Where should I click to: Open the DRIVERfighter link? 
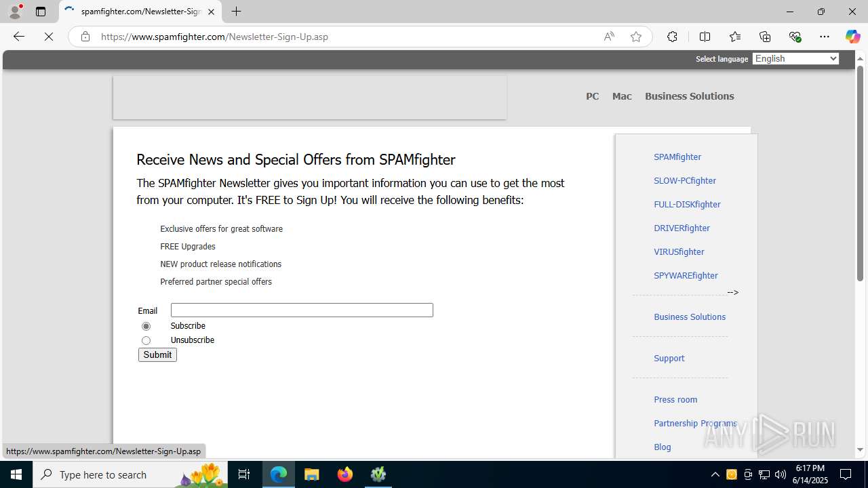682,228
